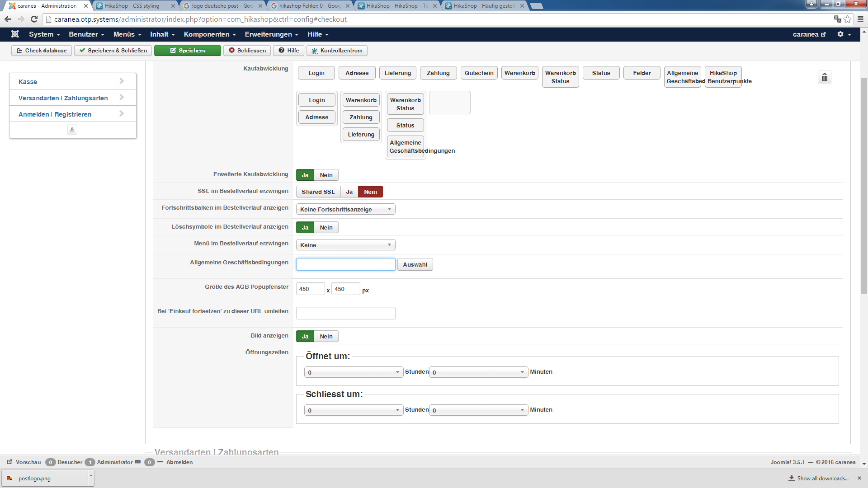Click the Joomla logo icon
This screenshot has height=488, width=868.
coord(15,34)
